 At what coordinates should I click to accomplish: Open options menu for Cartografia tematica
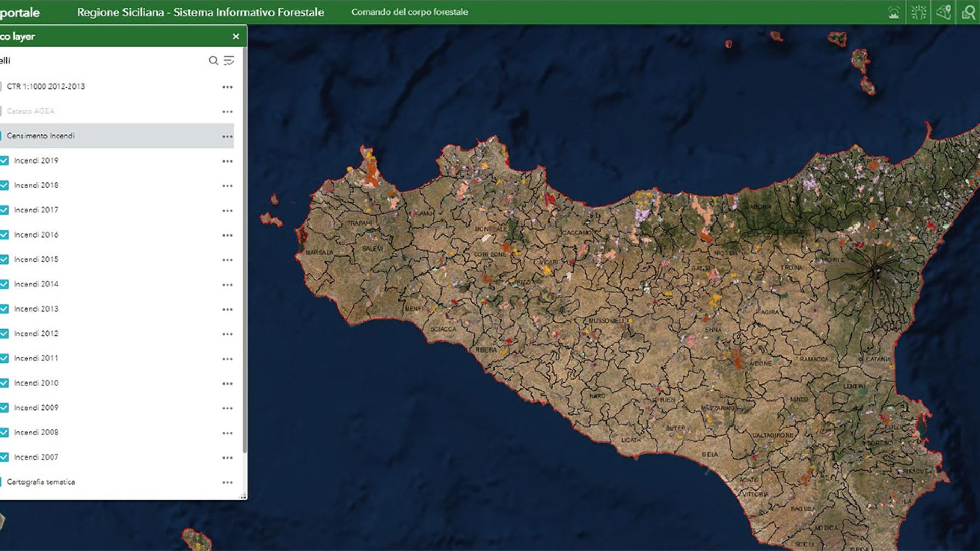click(227, 483)
